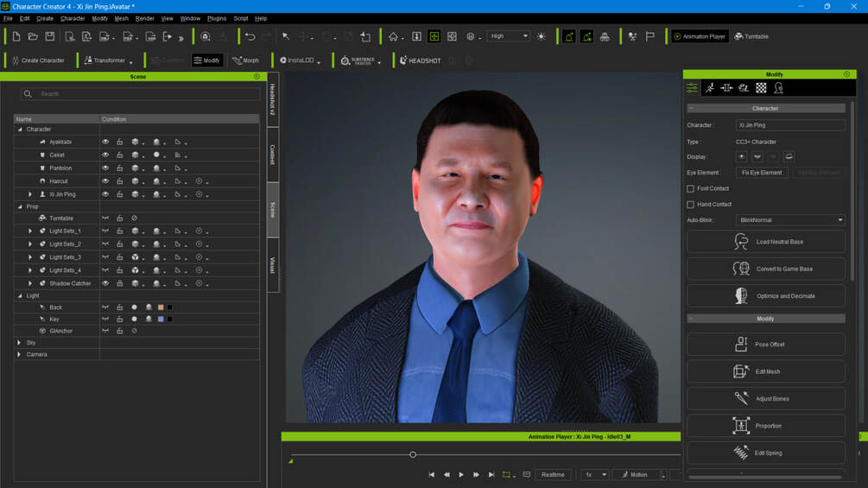Enable the Hand Contact checkbox
This screenshot has height=488, width=868.
(690, 204)
